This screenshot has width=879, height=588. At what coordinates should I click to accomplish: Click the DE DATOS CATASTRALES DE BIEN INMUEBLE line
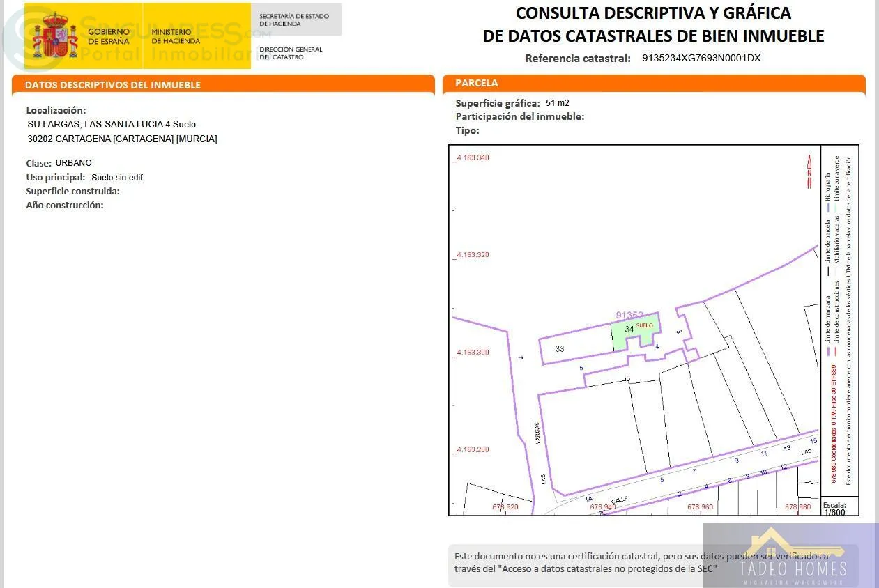coord(653,36)
